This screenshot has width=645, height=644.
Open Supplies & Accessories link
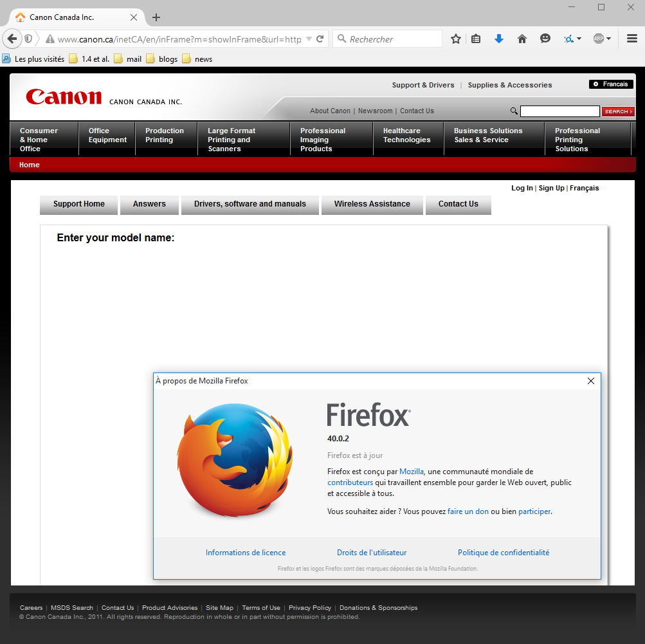(x=510, y=85)
